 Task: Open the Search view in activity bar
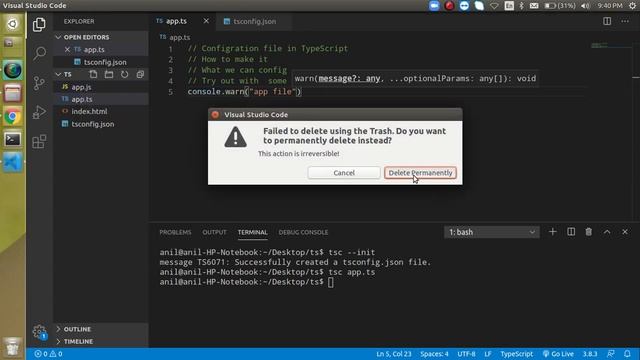(39, 53)
